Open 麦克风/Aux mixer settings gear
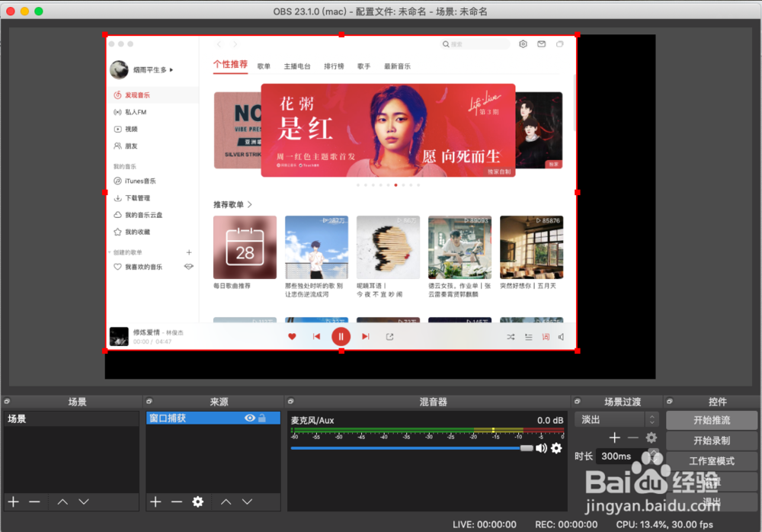This screenshot has width=762, height=532. tap(556, 448)
